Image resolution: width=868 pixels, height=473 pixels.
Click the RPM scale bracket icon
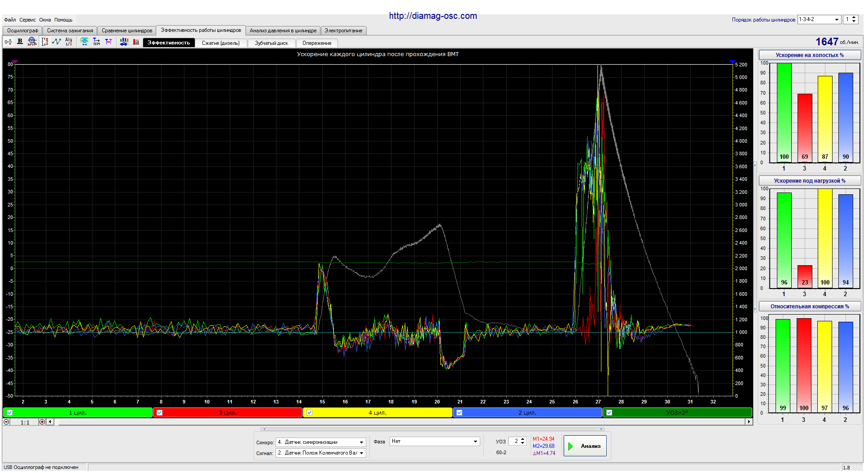45,42
